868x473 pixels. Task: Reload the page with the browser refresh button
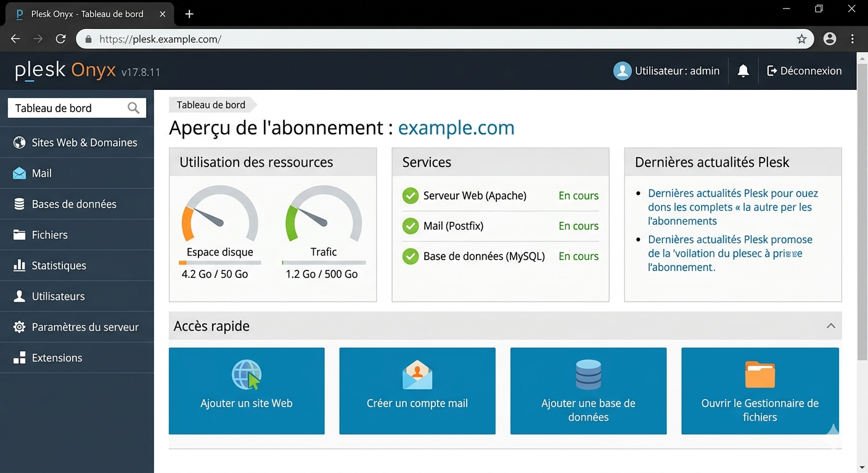[60, 39]
